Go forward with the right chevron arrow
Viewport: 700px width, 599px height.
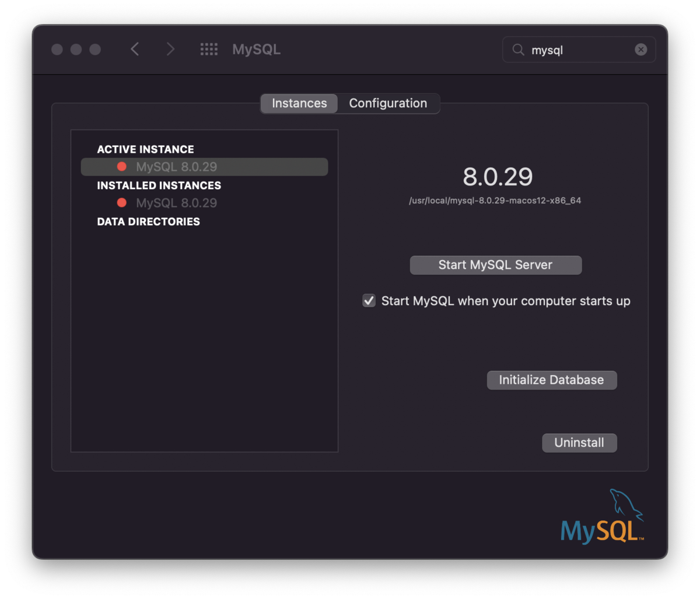(x=170, y=50)
